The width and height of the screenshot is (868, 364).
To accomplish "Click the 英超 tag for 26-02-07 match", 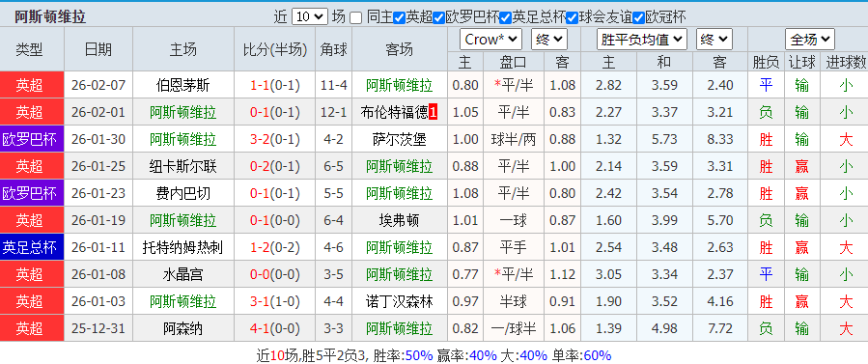I will click(x=32, y=85).
